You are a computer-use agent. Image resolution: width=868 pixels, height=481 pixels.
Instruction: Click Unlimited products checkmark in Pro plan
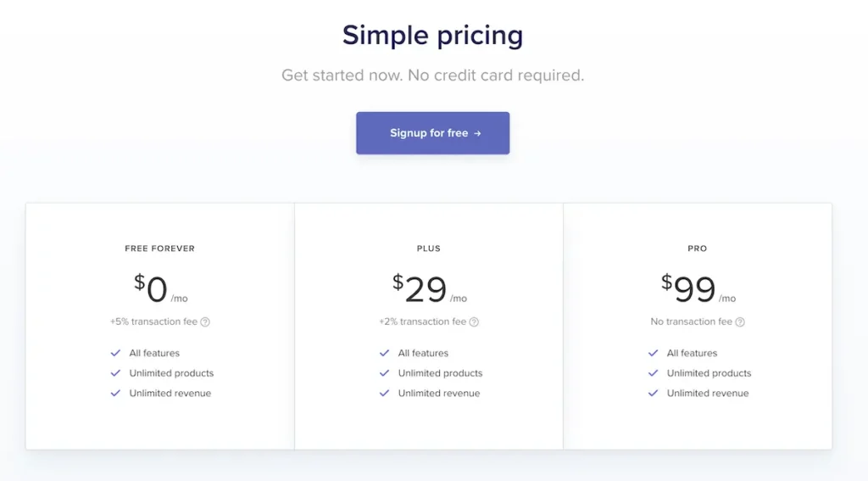click(x=653, y=373)
